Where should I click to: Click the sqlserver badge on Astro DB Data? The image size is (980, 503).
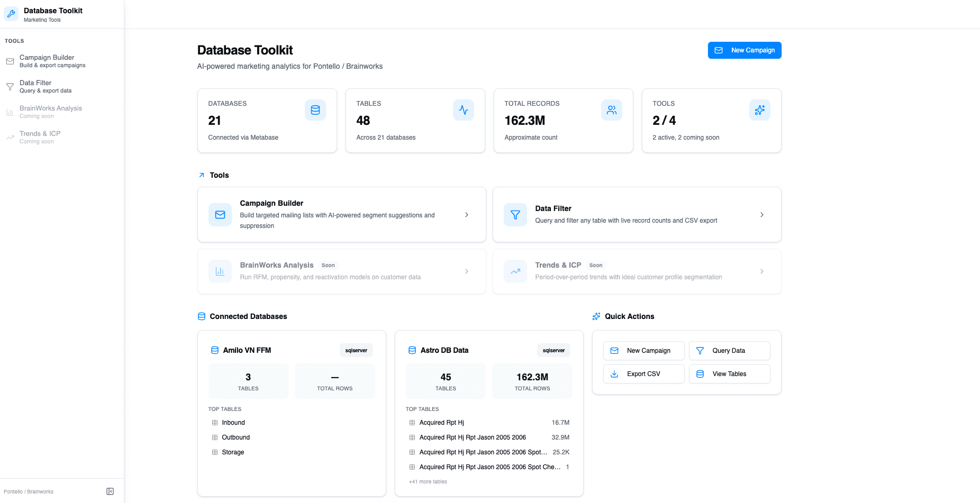553,350
